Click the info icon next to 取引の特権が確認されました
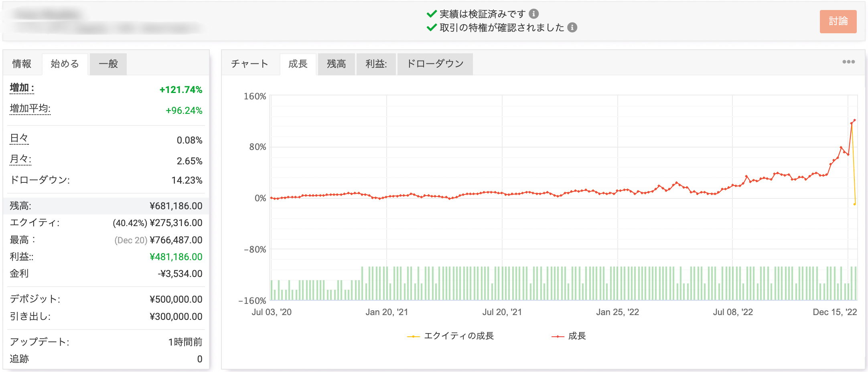The height and width of the screenshot is (372, 868). [x=572, y=28]
